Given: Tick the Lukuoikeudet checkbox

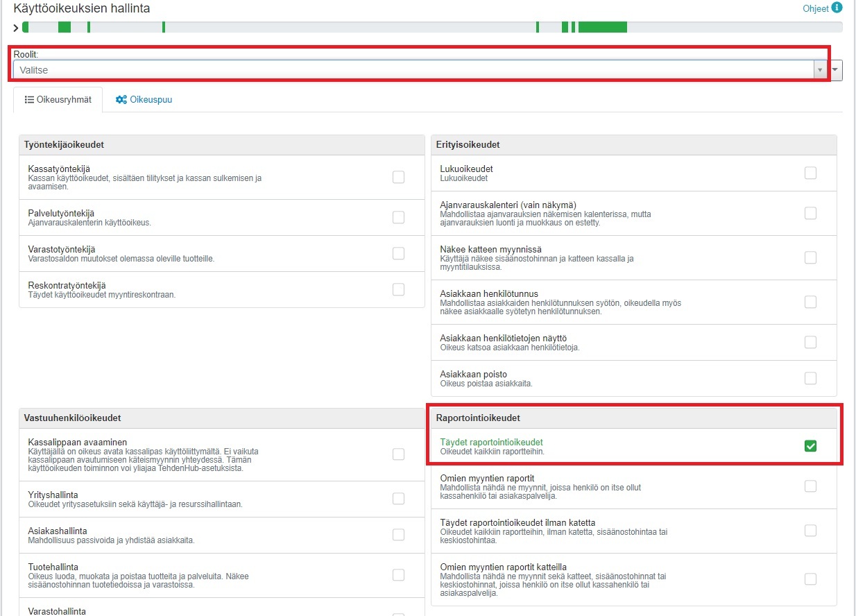Looking at the screenshot, I should (810, 173).
